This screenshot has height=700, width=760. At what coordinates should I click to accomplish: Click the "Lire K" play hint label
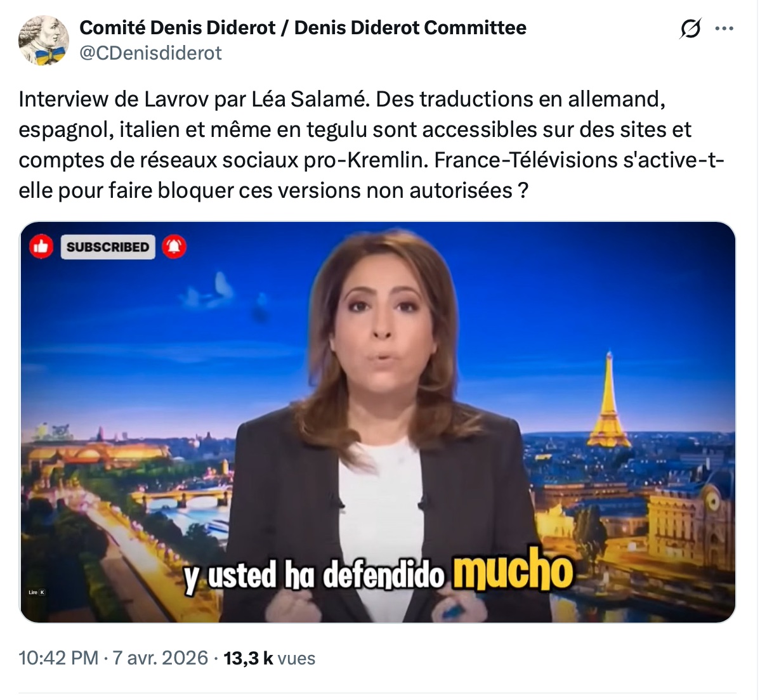coord(37,592)
